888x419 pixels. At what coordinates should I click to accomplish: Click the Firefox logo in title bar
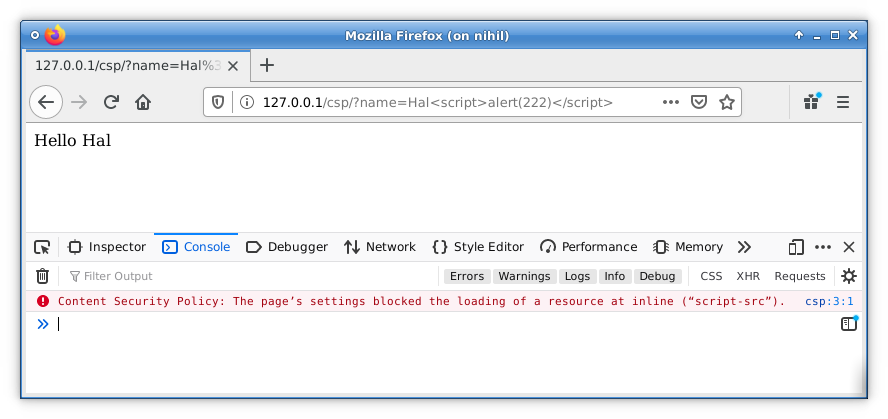pos(55,36)
